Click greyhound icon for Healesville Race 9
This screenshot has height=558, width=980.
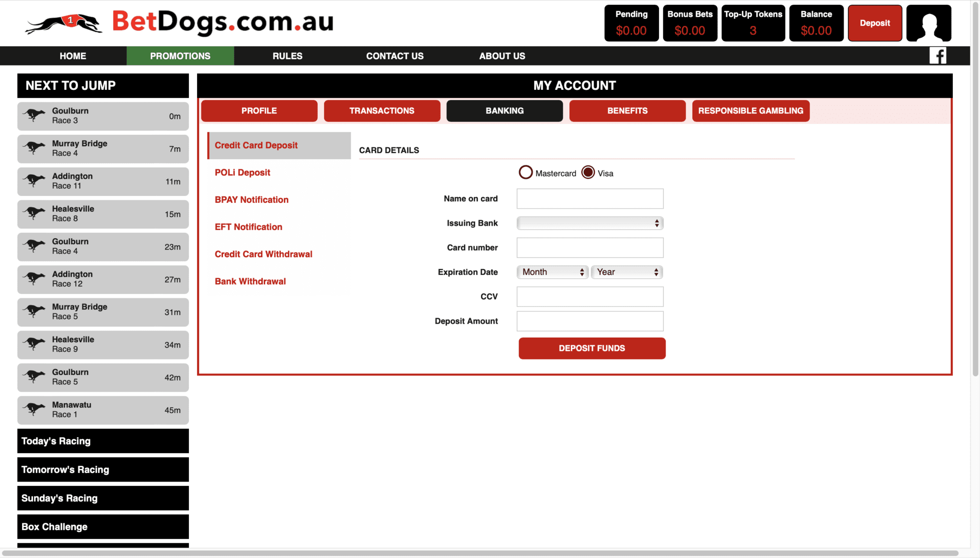pyautogui.click(x=35, y=344)
